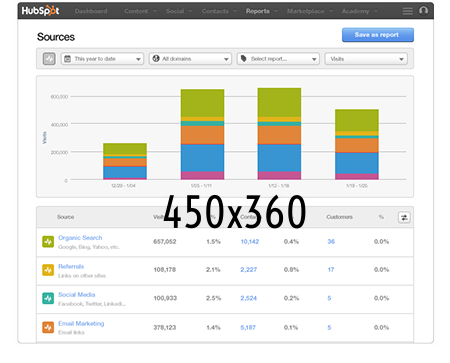Click the orange segment of the 1/19 - 1/25 bar
The image size is (450, 363).
(357, 145)
